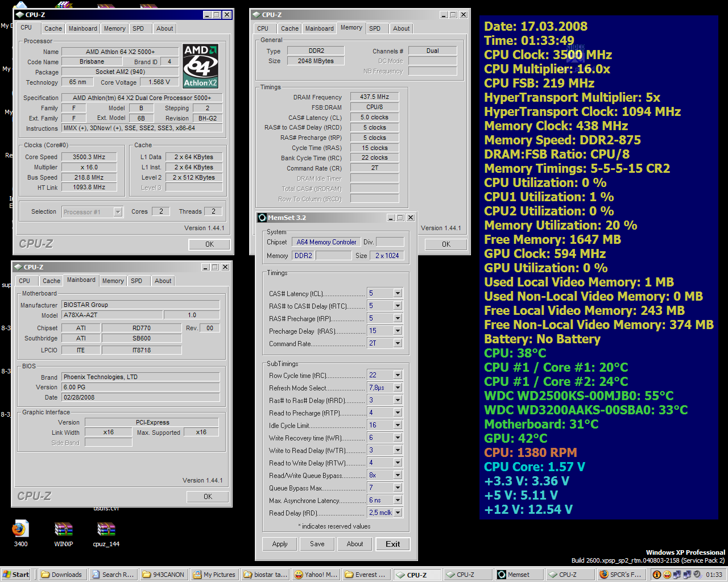Click the orange info system tray icon
Image resolution: width=728 pixels, height=582 pixels.
[x=657, y=575]
